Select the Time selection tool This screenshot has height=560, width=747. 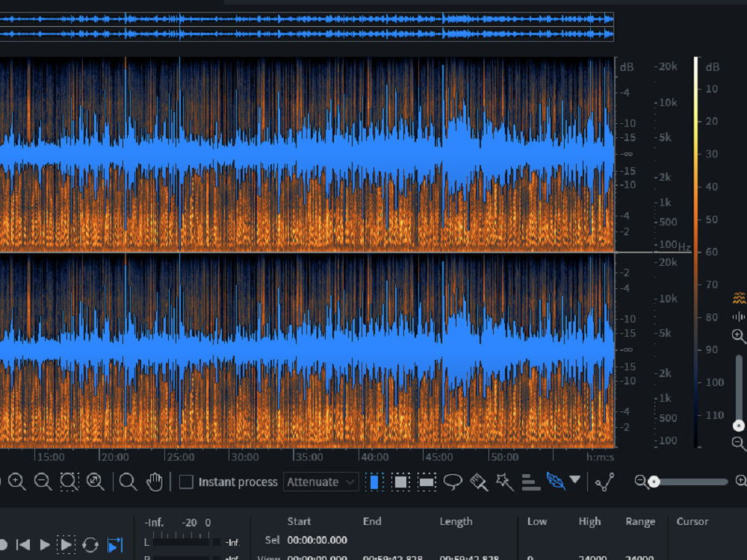[x=374, y=482]
